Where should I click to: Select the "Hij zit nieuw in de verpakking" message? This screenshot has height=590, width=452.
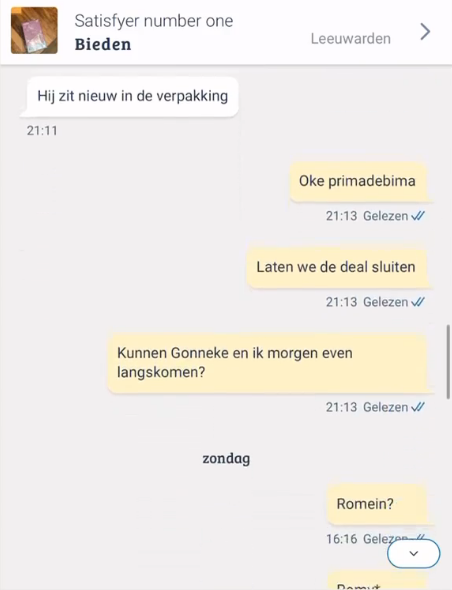pyautogui.click(x=132, y=96)
